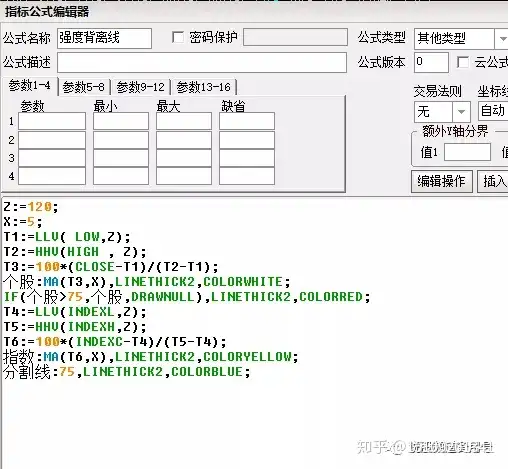Click the code line Z:=120;
The image size is (508, 469).
pyautogui.click(x=31, y=207)
